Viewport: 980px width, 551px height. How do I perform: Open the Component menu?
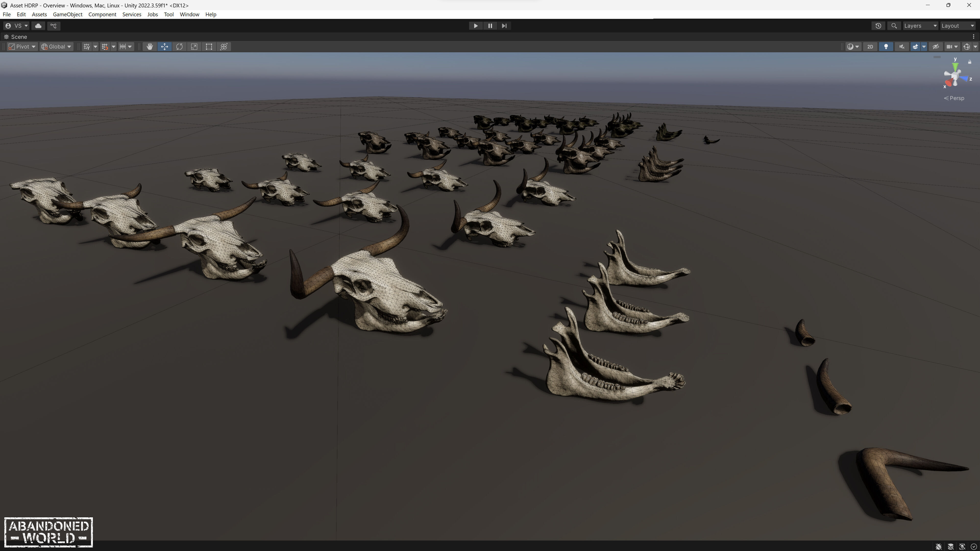point(102,15)
